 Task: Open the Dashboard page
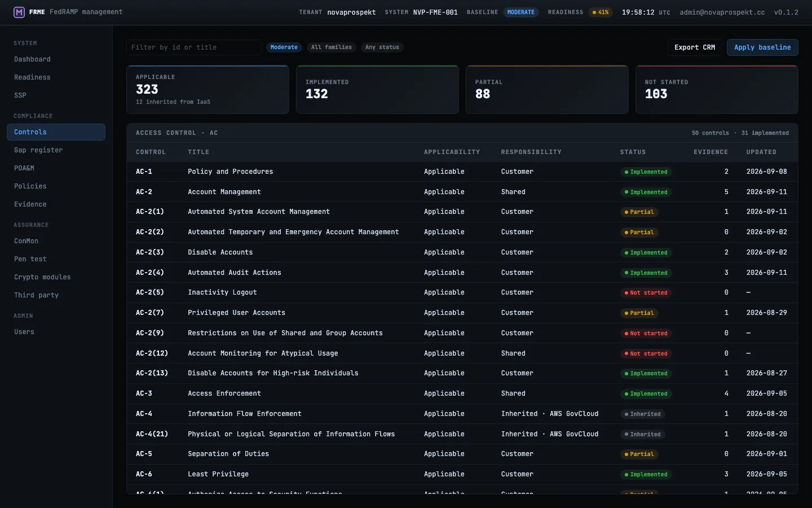point(56,59)
